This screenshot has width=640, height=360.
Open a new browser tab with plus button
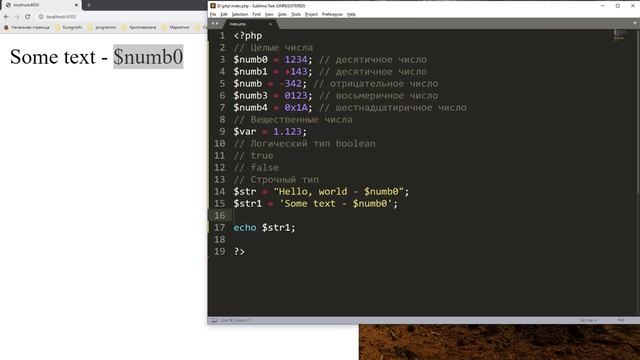[89, 5]
